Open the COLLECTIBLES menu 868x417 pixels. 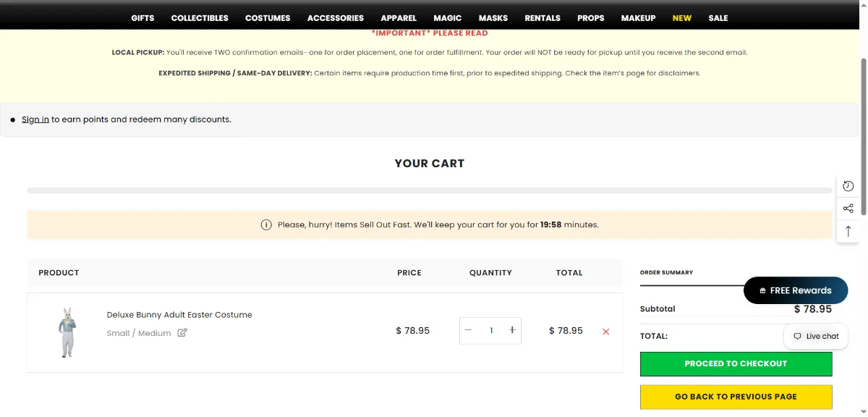200,18
